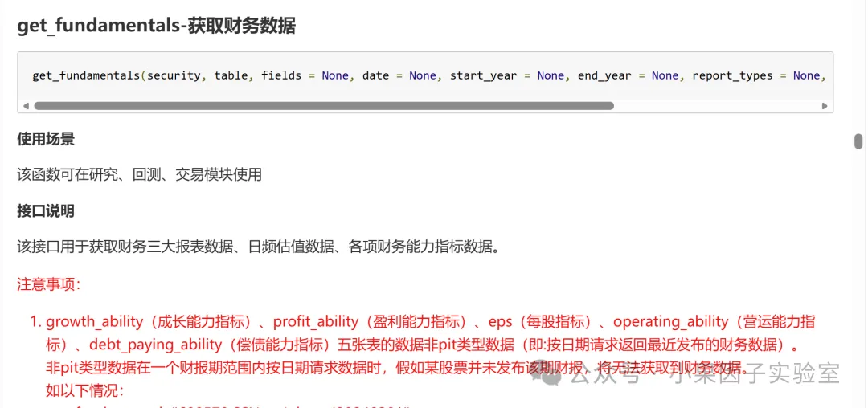Click the 使用场景 subheading

pyautogui.click(x=46, y=139)
